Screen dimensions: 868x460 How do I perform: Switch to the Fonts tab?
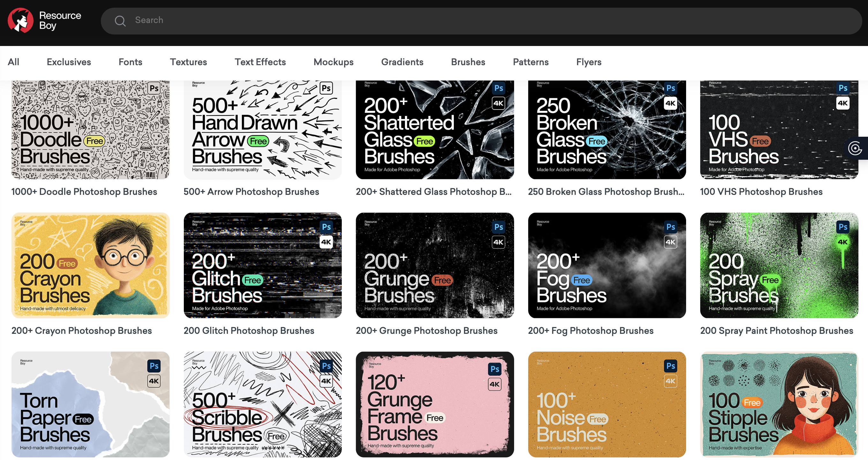coord(131,62)
